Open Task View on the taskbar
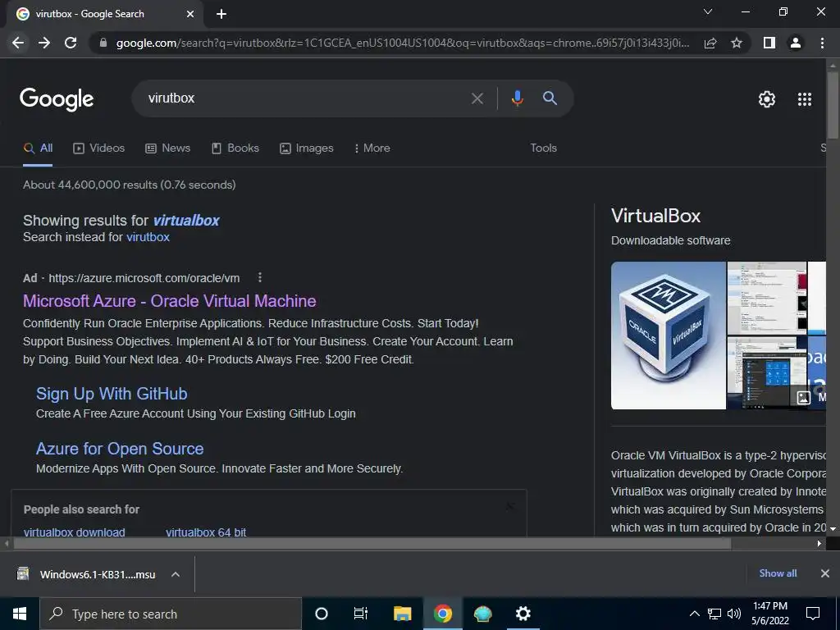 [361, 614]
